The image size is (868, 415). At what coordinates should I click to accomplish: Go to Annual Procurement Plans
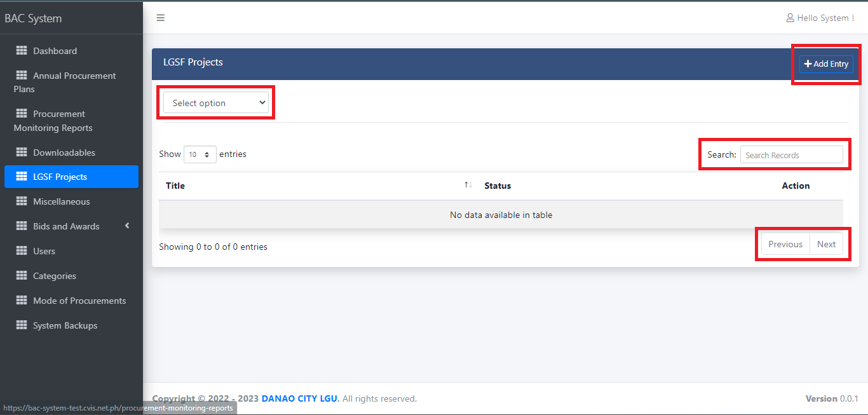pos(71,82)
